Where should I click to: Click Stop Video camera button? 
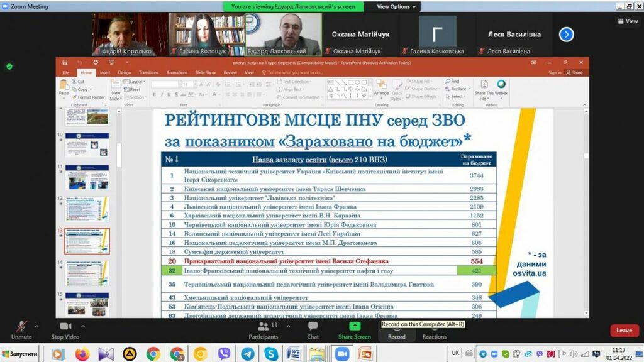(65, 329)
